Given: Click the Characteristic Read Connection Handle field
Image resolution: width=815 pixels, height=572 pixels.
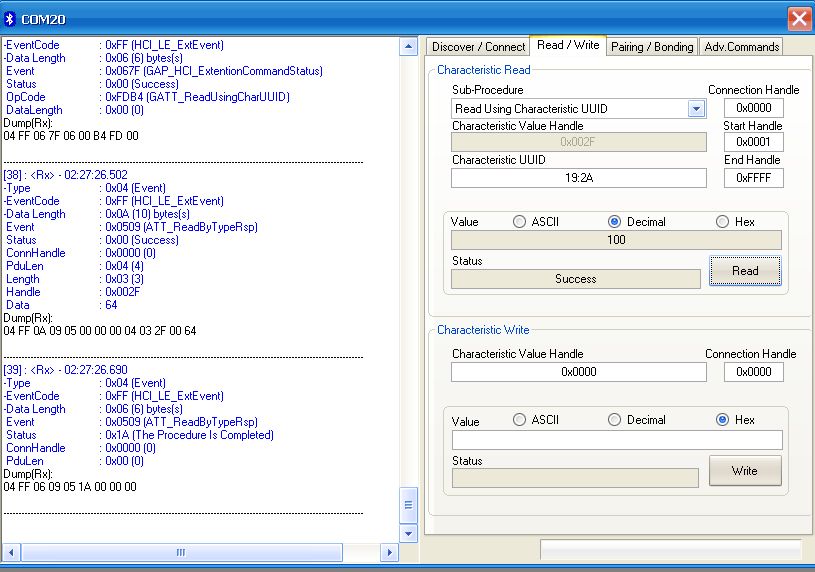Looking at the screenshot, I should tap(754, 108).
